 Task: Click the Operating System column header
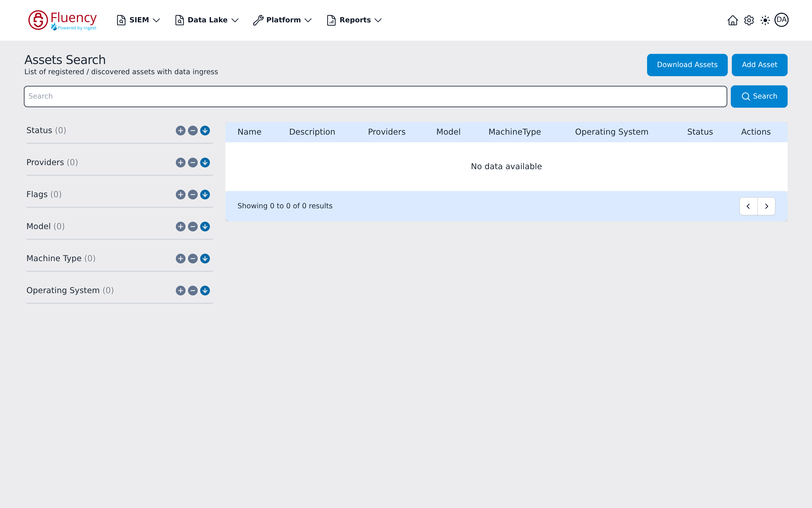(611, 132)
